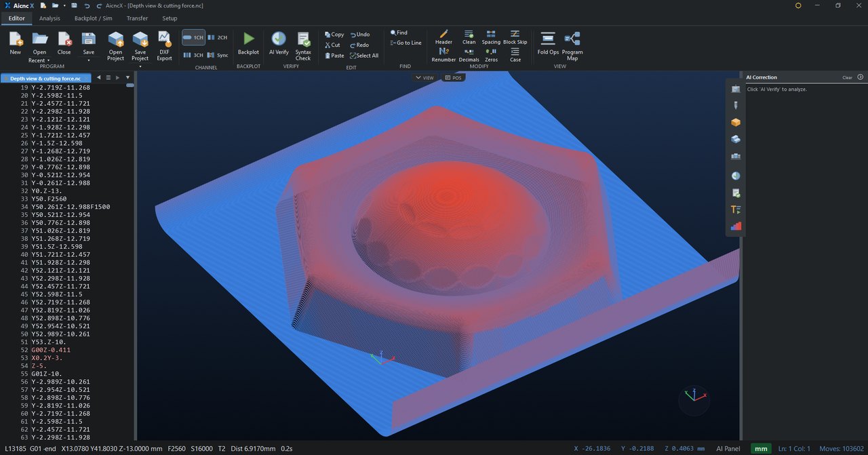Toggle channel Sync mode
This screenshot has width=868, height=455.
tap(217, 55)
